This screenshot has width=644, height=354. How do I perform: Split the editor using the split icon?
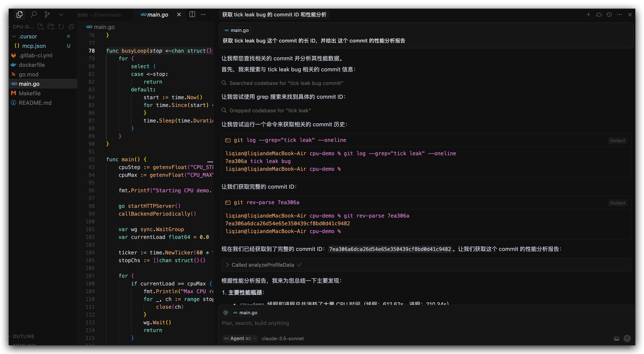pyautogui.click(x=192, y=15)
